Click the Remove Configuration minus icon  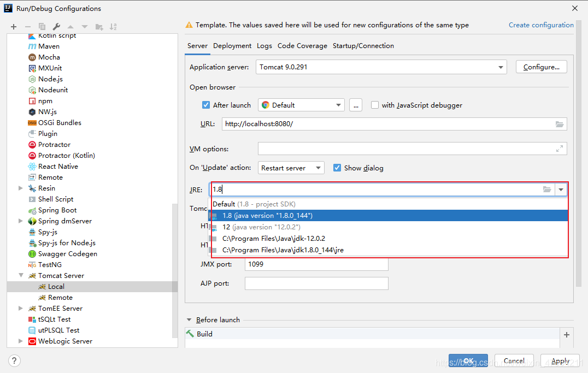tap(28, 27)
